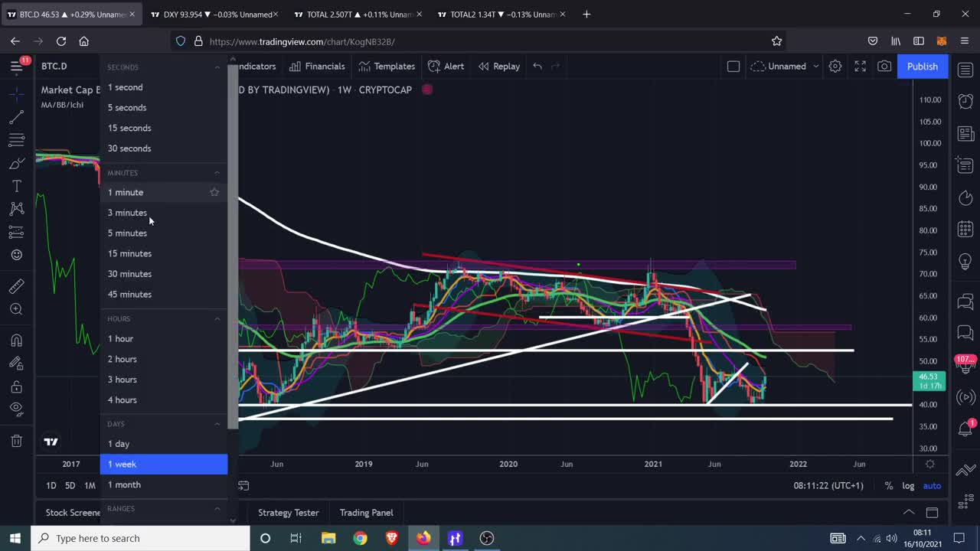Take a chart snapshot with camera icon

coord(884,67)
